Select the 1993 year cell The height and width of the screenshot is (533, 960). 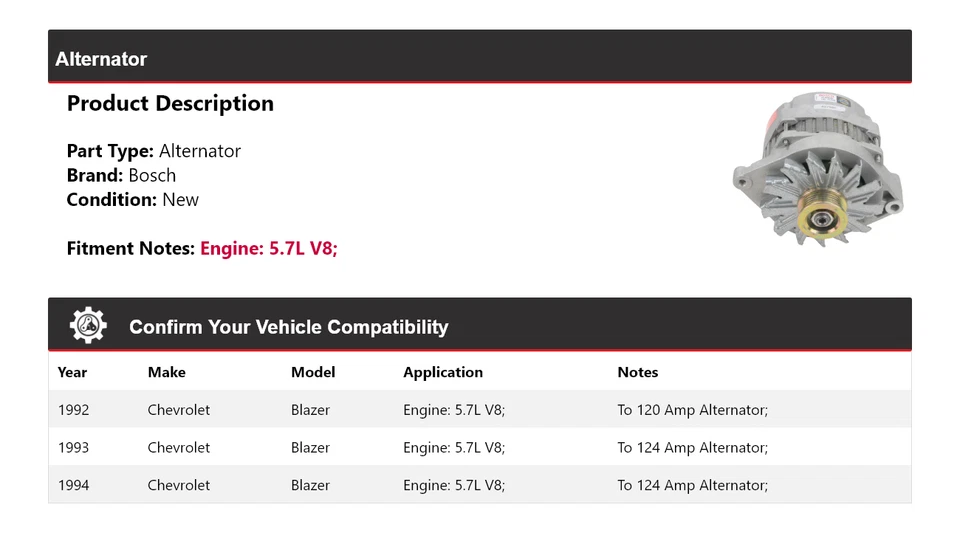[x=74, y=448]
